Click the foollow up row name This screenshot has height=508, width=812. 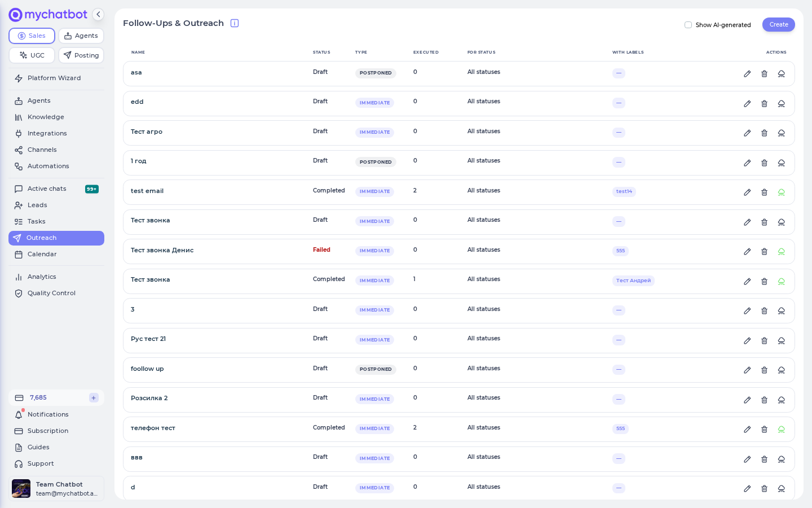pyautogui.click(x=147, y=369)
